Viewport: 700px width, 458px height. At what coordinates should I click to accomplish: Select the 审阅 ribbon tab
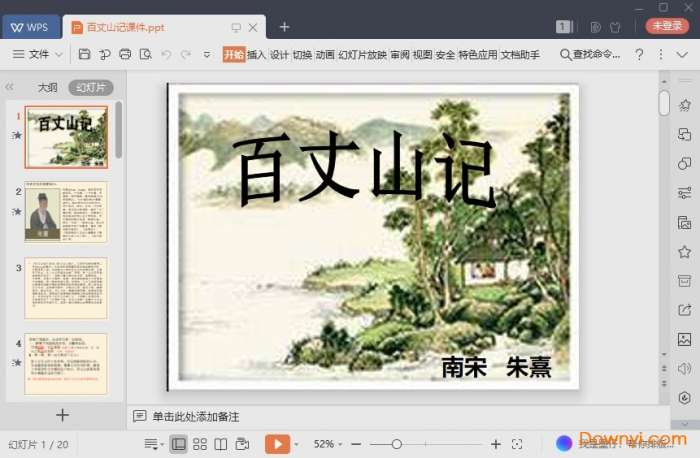point(400,54)
